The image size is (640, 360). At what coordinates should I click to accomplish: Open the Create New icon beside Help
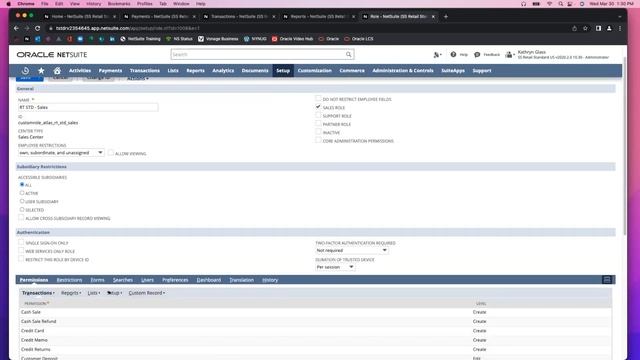pos(437,55)
